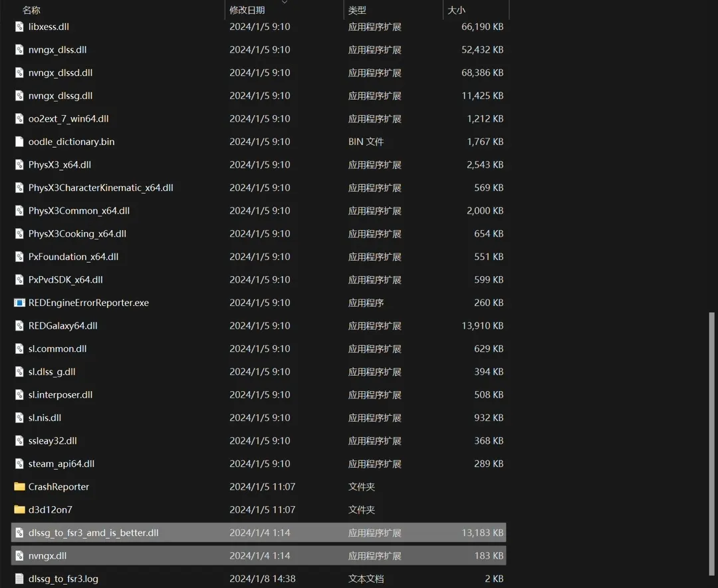The image size is (718, 588).
Task: Select the dlssg_to_fsr3_amd_is_better.dll icon
Action: (19, 533)
